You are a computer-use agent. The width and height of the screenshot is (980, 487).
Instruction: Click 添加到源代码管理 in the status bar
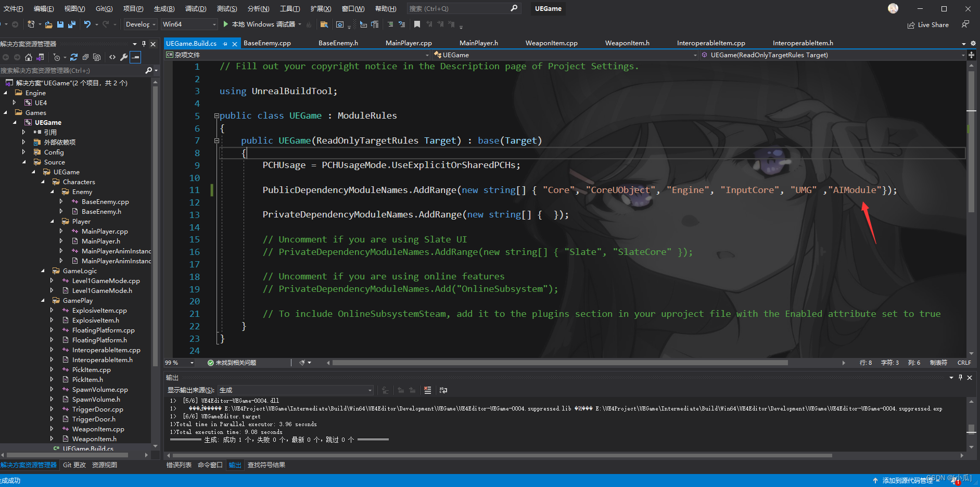(x=908, y=481)
